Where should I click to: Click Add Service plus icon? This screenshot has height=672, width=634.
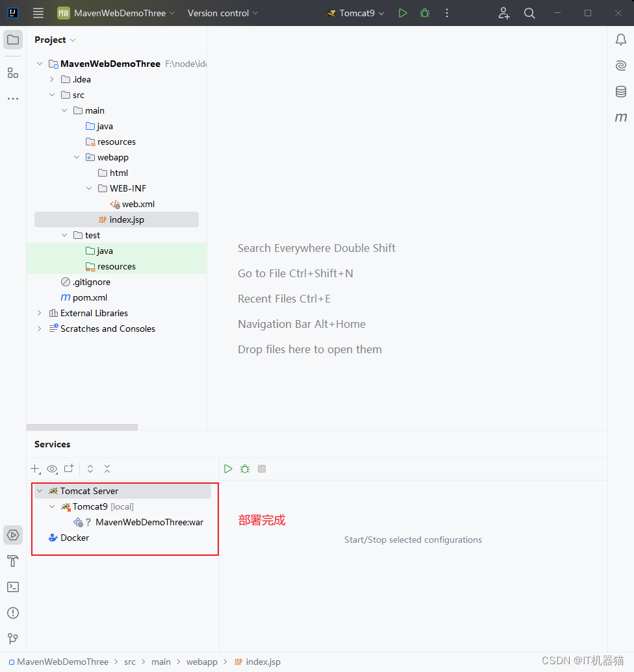(36, 469)
